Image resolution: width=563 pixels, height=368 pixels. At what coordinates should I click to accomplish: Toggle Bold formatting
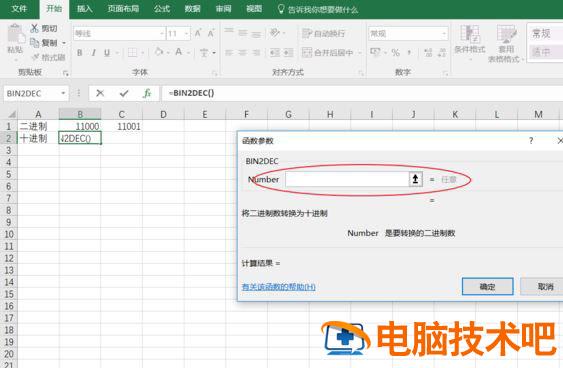tap(80, 53)
